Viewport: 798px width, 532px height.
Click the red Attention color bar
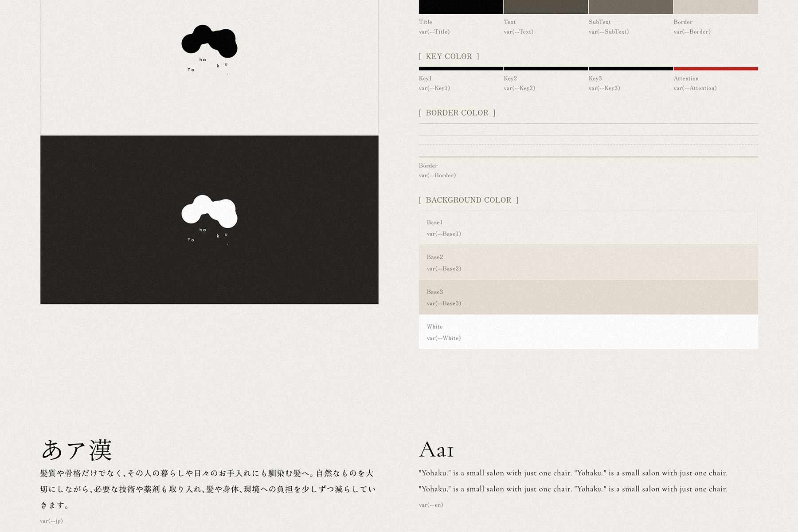point(716,69)
